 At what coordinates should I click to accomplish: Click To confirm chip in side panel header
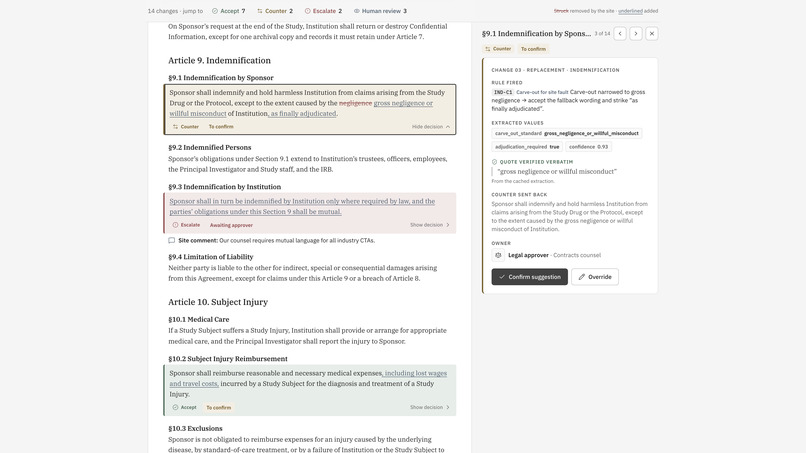(533, 49)
